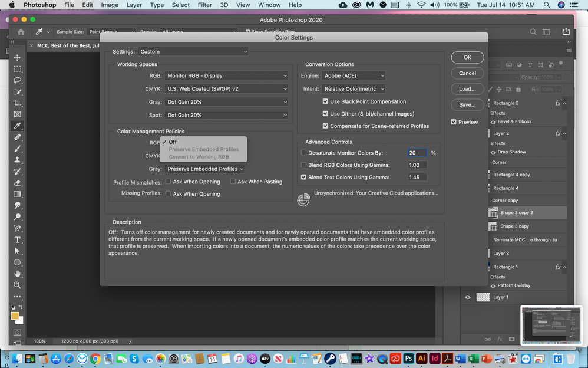Hide the Layer 1 visibility eye
This screenshot has height=368, width=588.
[468, 297]
